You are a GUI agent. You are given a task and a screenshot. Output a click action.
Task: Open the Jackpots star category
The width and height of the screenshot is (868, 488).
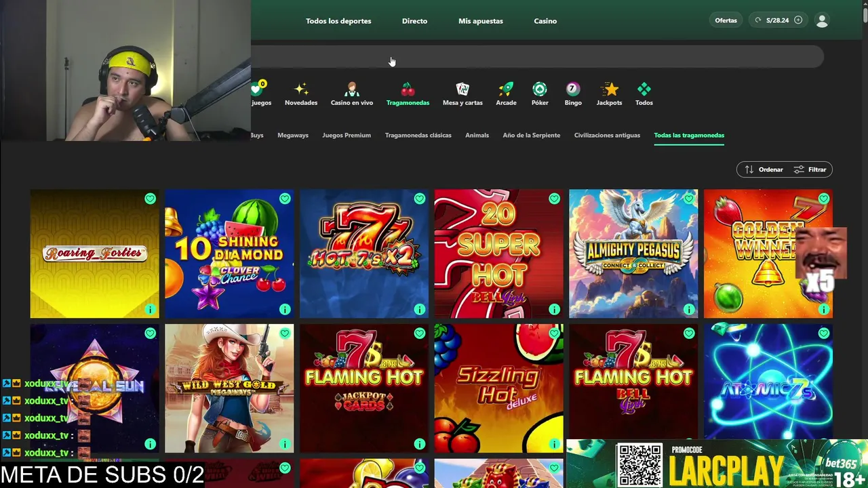click(609, 94)
